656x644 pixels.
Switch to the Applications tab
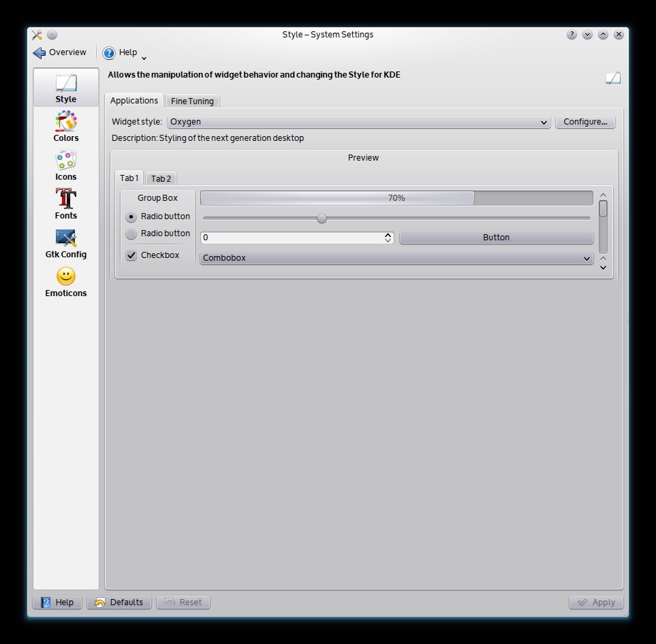(x=134, y=101)
